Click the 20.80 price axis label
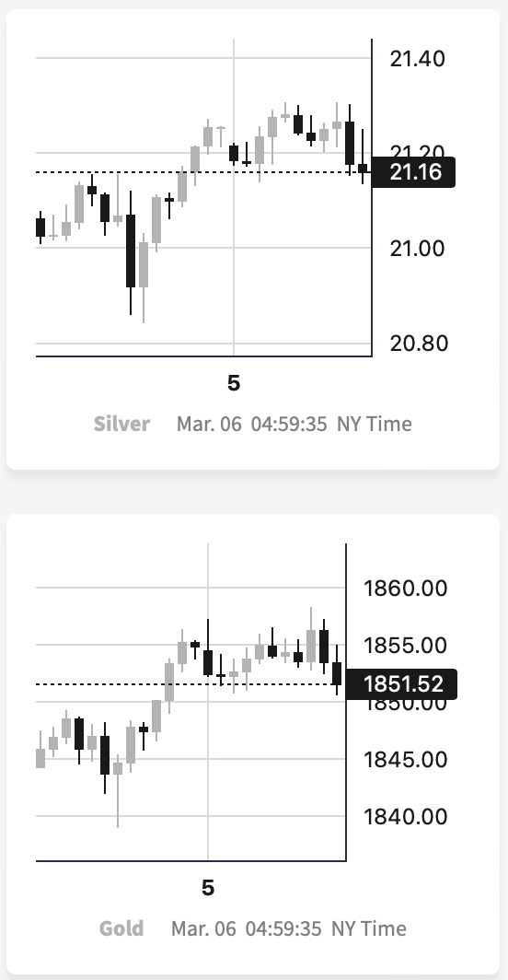The height and width of the screenshot is (980, 508). [x=419, y=344]
